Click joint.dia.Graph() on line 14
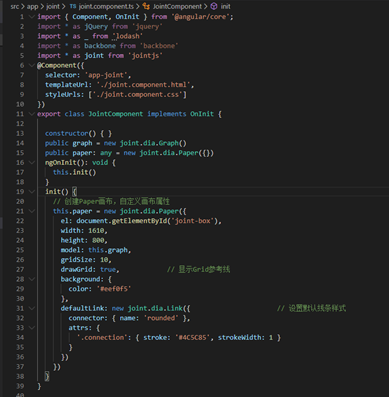The width and height of the screenshot is (389, 397). (x=153, y=143)
